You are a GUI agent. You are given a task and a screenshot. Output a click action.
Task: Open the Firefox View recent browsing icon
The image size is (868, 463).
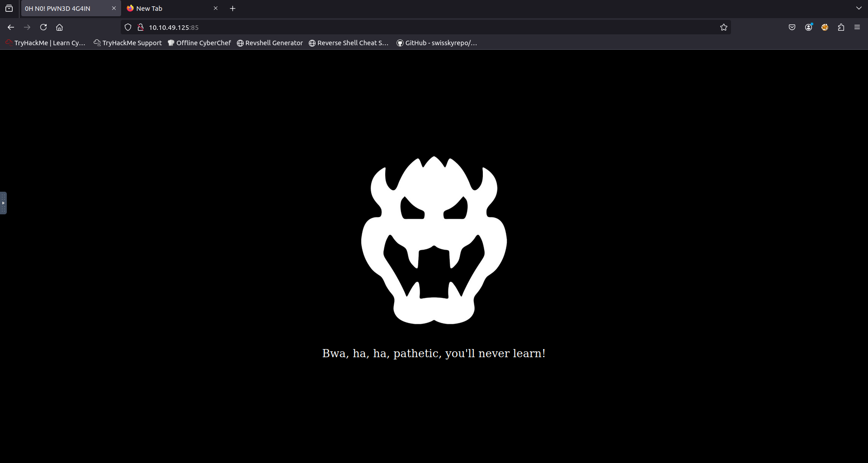tap(9, 8)
